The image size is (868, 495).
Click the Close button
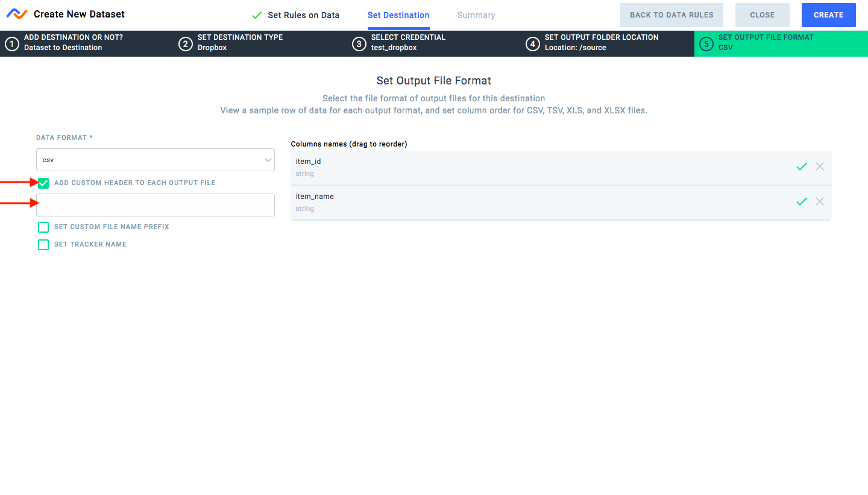coord(763,15)
